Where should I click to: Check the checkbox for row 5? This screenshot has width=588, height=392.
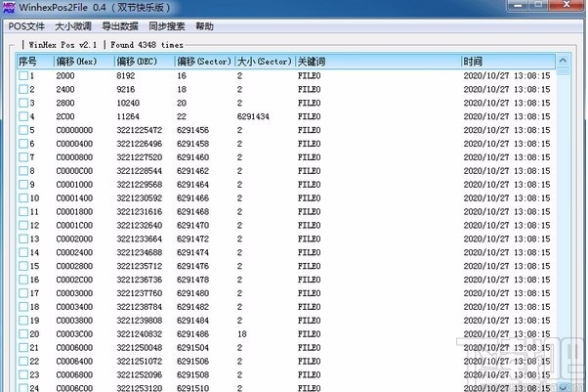click(x=23, y=130)
